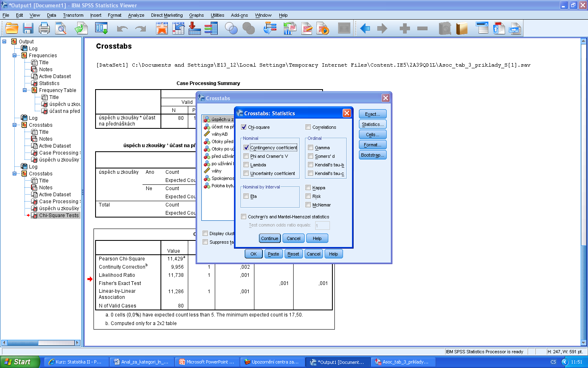
Task: Click the Windows Start button
Action: [20, 362]
